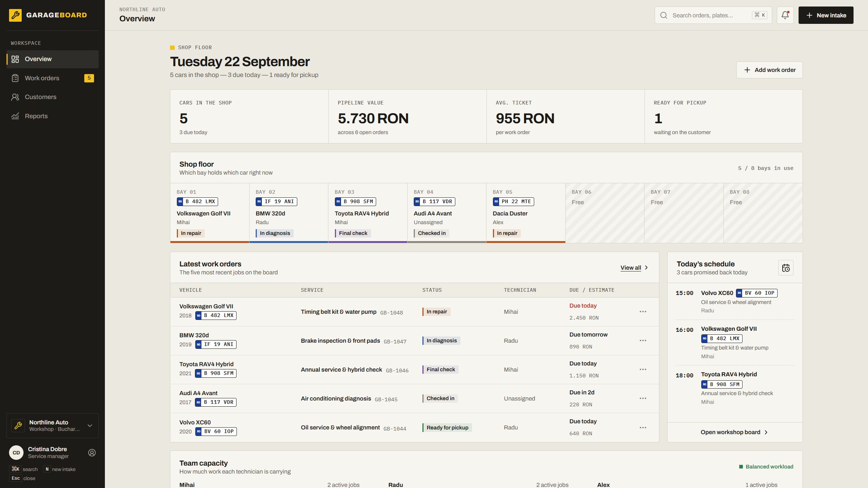Select Bay 04 Audi A4 Avant card
Screen dimensions: 868x488
447,213
